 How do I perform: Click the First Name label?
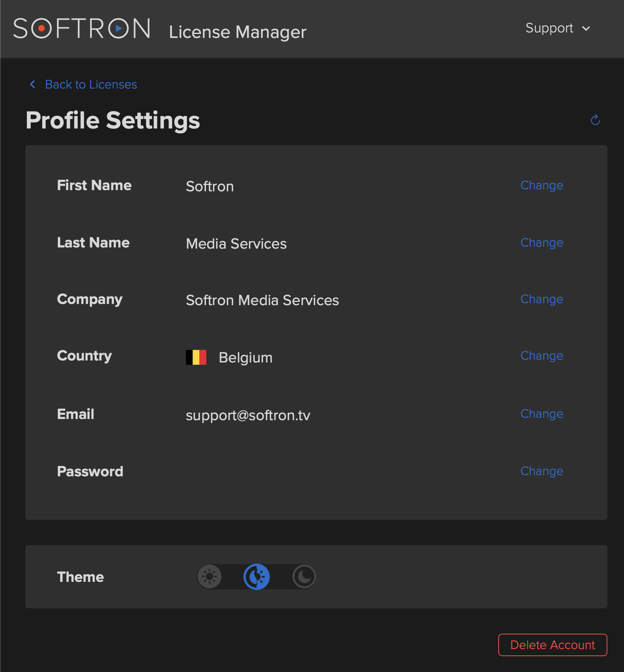tap(94, 185)
